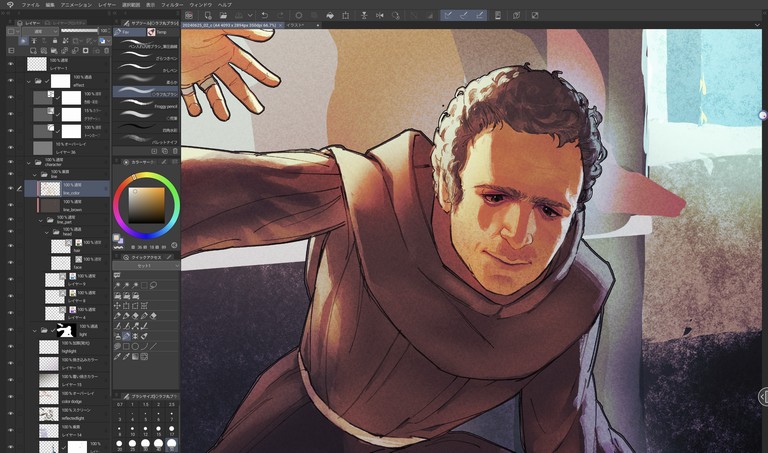Duplicate sub tool icon below brush list
Screen dimensions: 768x453
point(165,151)
